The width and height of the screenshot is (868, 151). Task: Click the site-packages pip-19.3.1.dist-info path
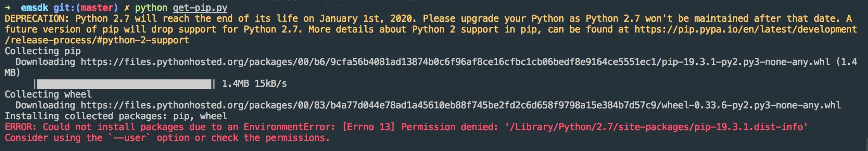click(x=656, y=127)
